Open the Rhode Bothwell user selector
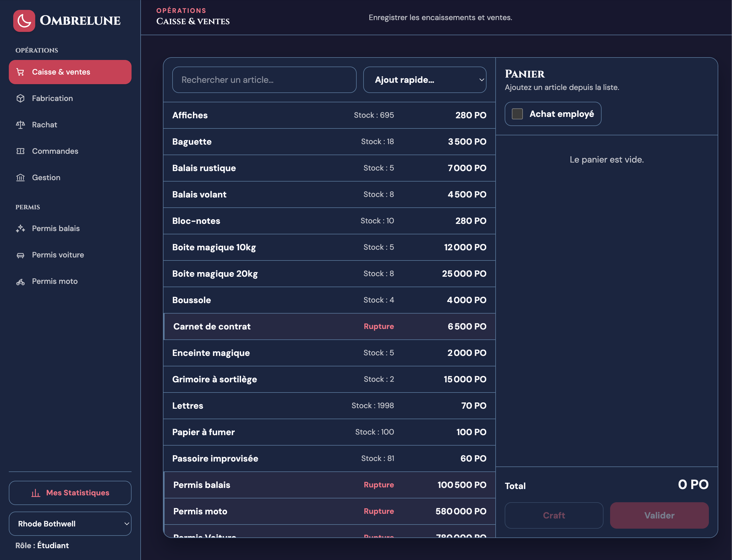The height and width of the screenshot is (560, 732). click(x=70, y=524)
